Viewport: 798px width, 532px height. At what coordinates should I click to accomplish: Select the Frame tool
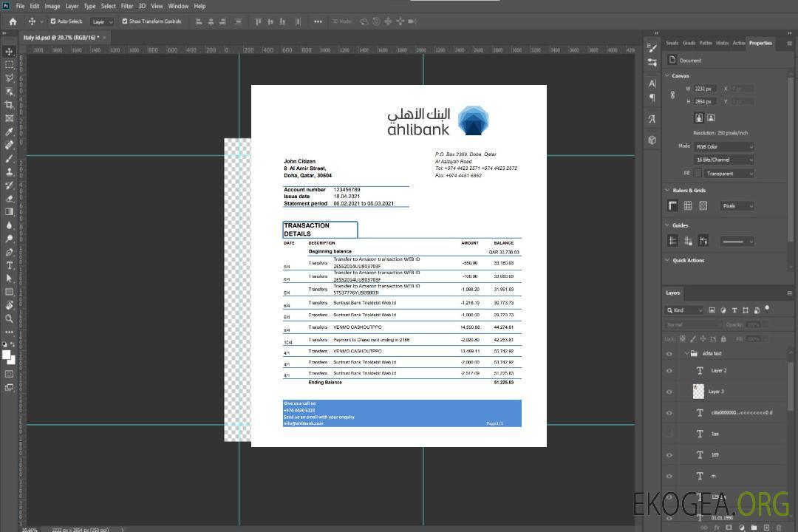coord(9,118)
